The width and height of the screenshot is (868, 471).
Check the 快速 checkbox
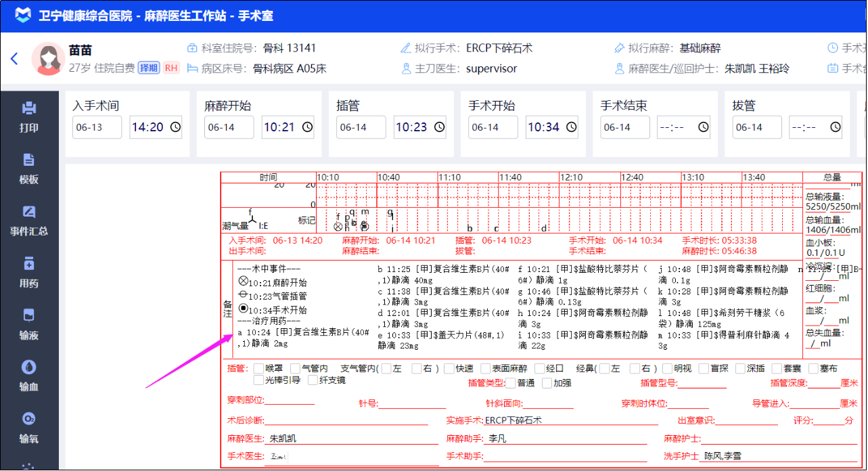[449, 369]
